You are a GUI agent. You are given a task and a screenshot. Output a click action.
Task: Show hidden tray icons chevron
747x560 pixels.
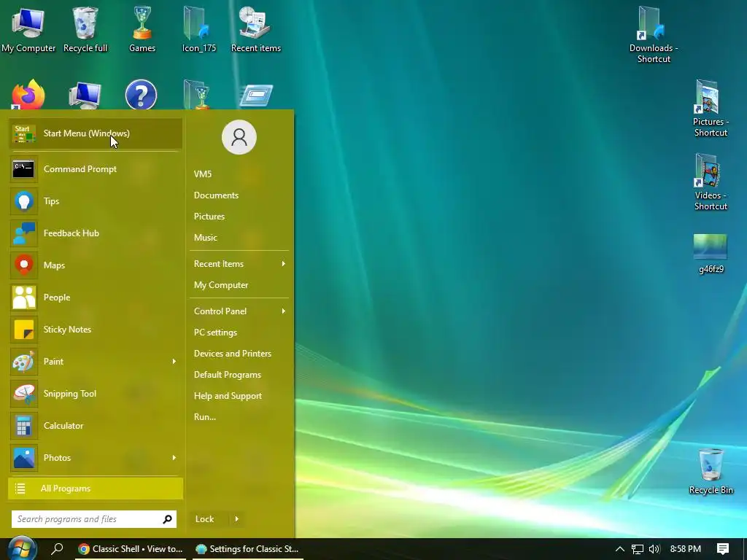pyautogui.click(x=620, y=549)
